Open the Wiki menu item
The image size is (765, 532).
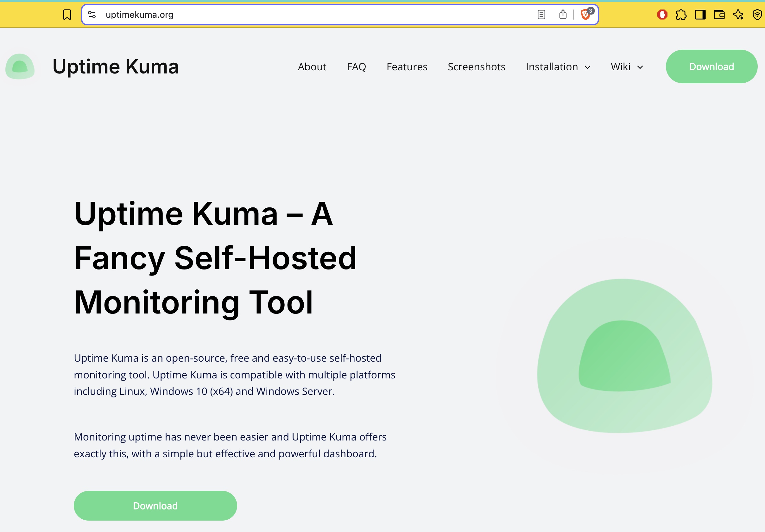tap(620, 66)
